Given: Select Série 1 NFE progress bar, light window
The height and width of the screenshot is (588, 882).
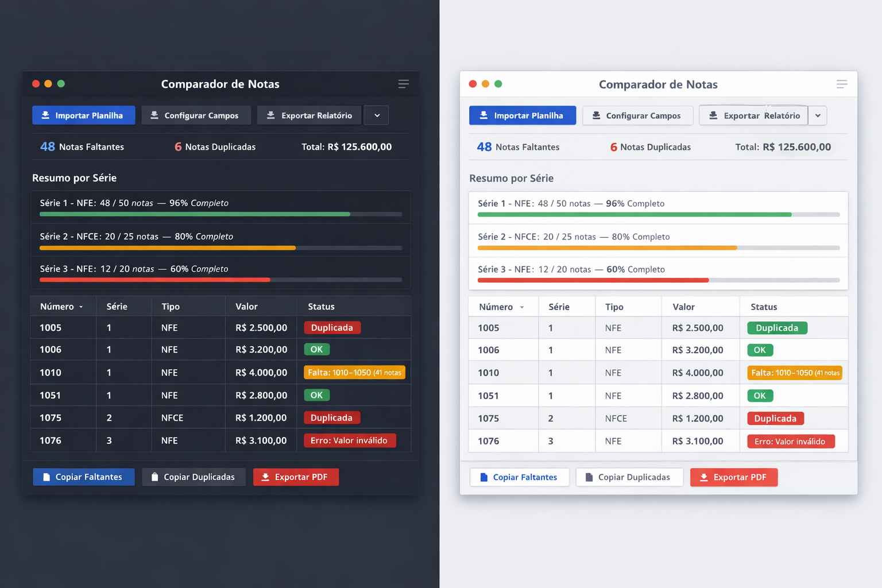Looking at the screenshot, I should (659, 215).
